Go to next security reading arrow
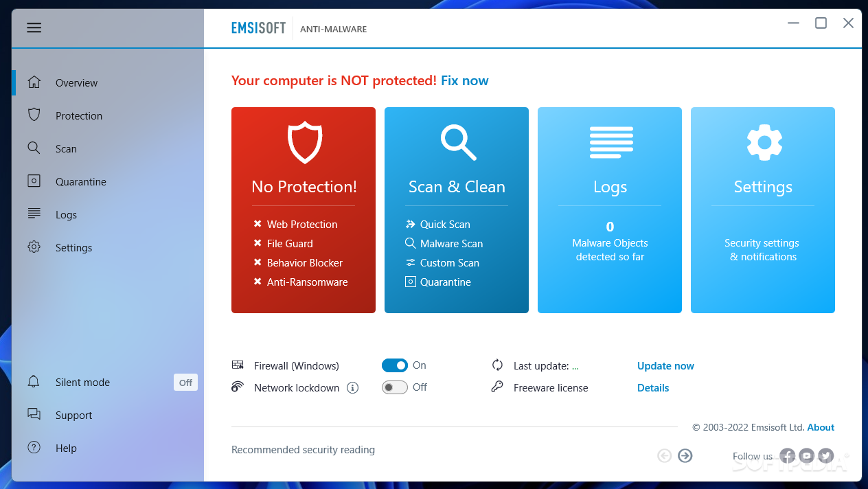This screenshot has height=489, width=868. [685, 455]
